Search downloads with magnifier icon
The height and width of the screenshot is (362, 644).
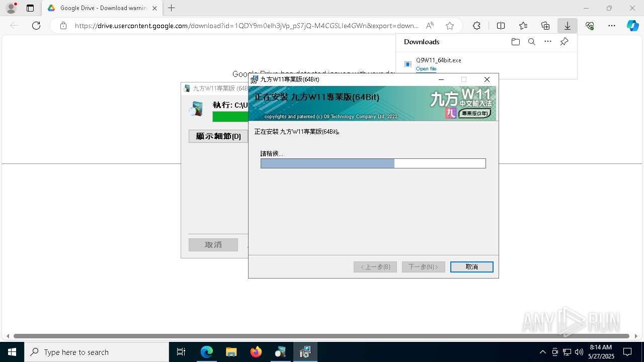(531, 42)
